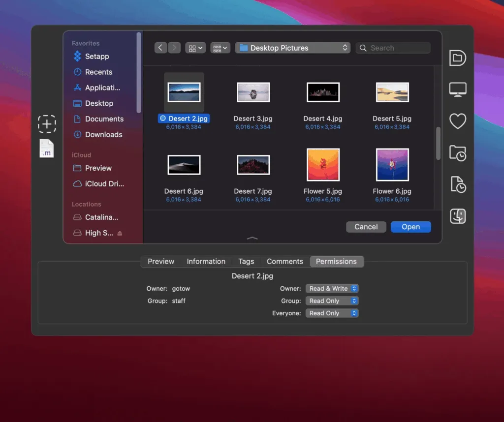
Task: Click the Computer icon in right sidebar
Action: tap(458, 90)
